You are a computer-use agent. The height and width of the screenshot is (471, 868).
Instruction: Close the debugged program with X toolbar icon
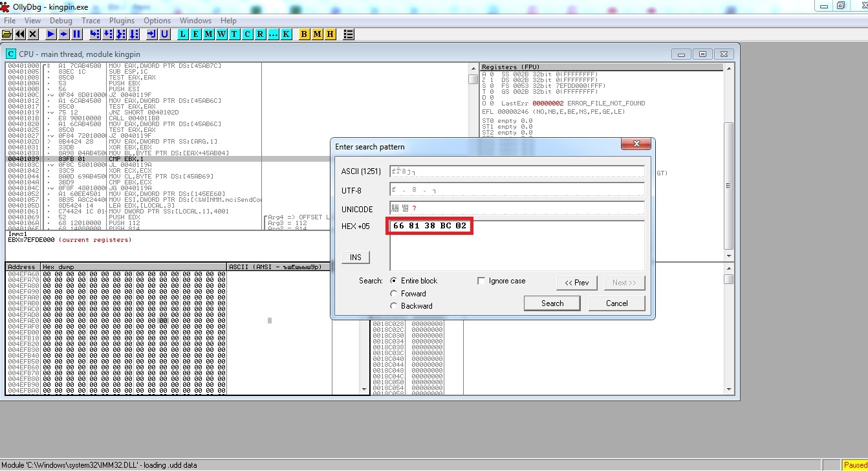(x=33, y=34)
